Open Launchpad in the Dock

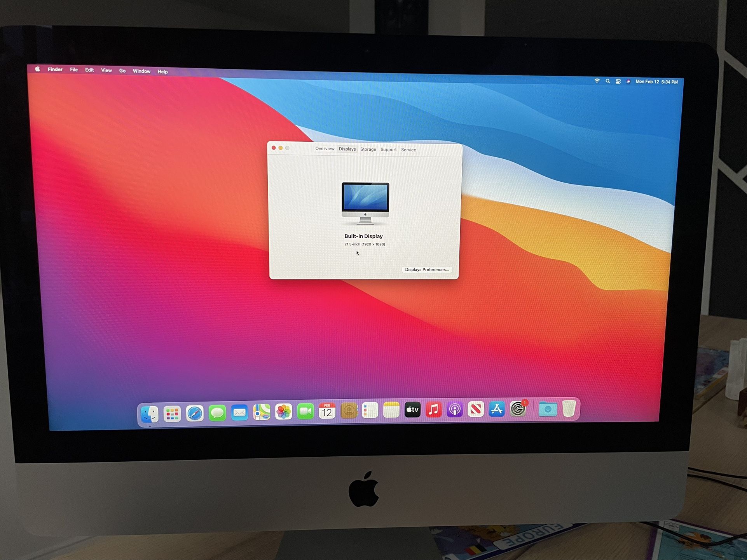pos(172,414)
